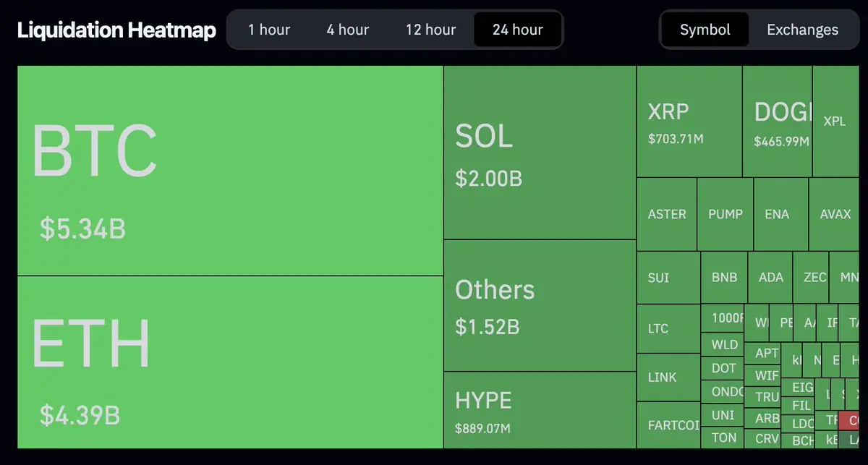The image size is (868, 465).
Task: Toggle the heatmap to Symbol view
Action: pos(705,30)
